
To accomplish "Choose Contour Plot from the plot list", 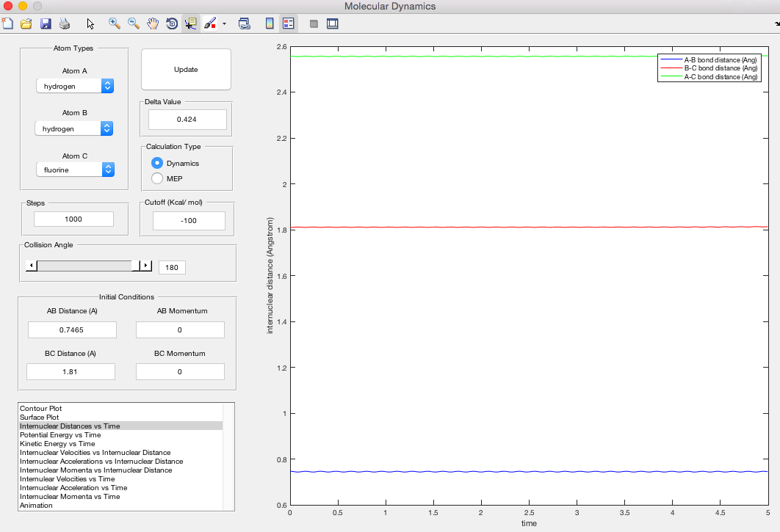I will [40, 408].
